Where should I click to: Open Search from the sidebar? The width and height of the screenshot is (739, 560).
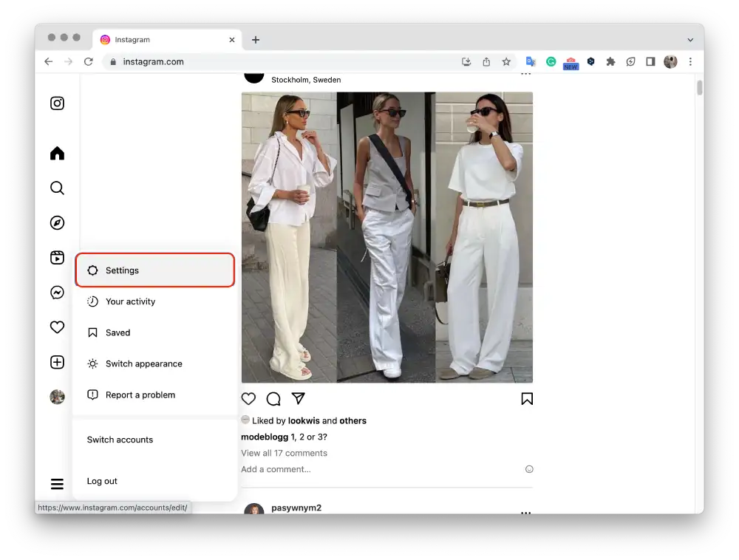pos(57,188)
